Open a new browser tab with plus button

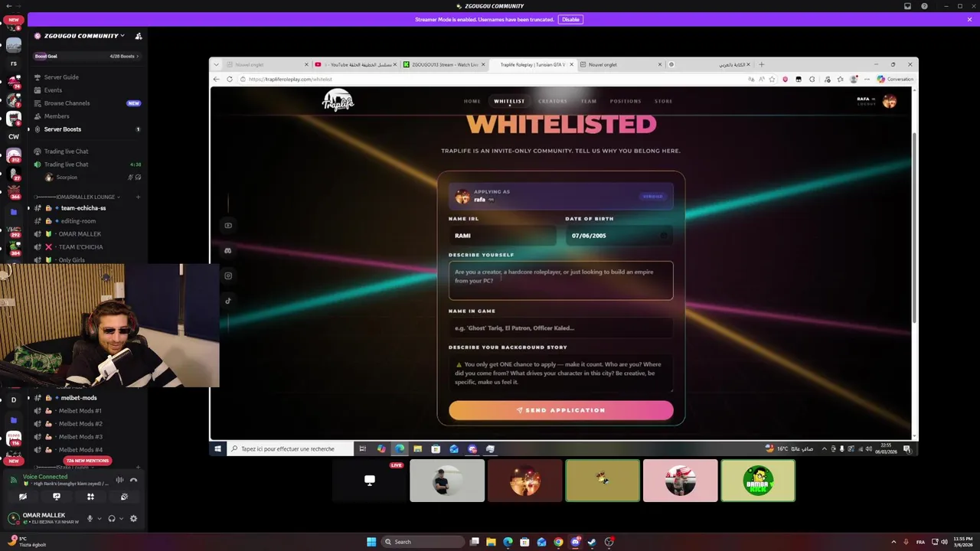pos(761,64)
